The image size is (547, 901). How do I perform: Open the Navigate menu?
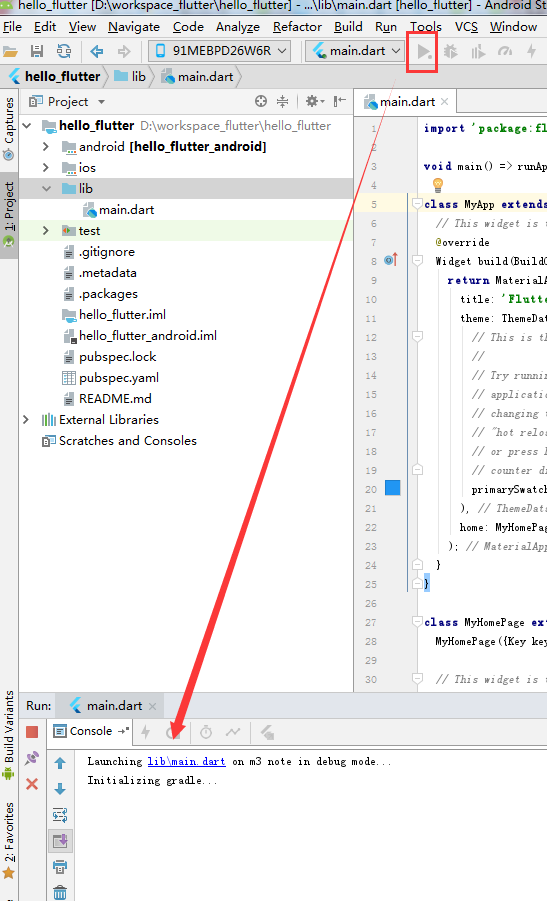click(x=134, y=27)
